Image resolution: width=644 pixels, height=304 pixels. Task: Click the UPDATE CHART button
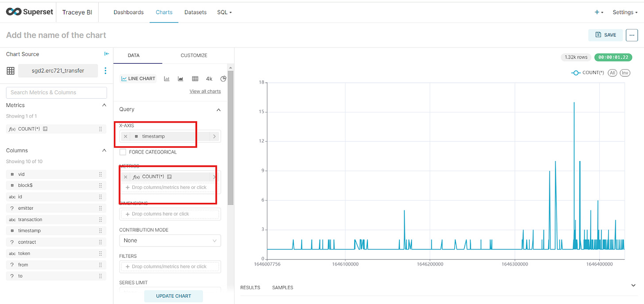[x=173, y=296]
